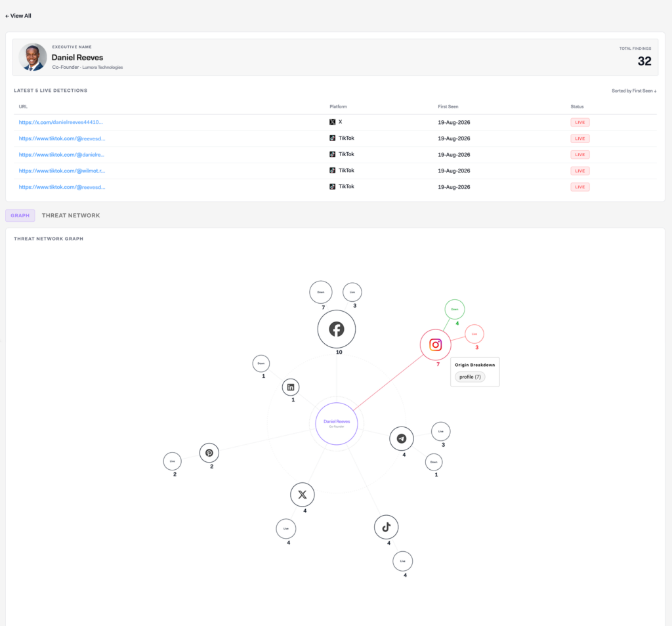Click the TikTok platform node in graph
Viewport: 672px width, 626px height.
pyautogui.click(x=386, y=527)
